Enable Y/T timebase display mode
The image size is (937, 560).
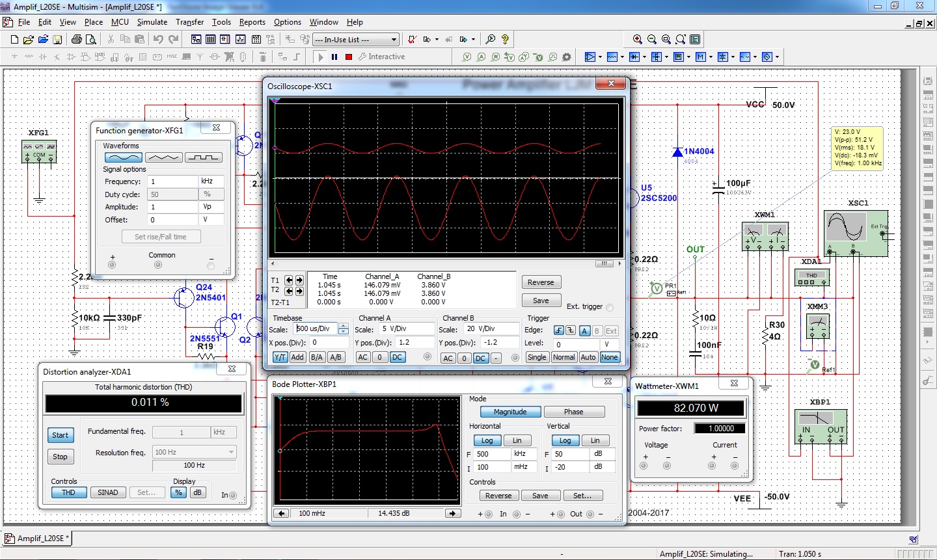(x=280, y=357)
